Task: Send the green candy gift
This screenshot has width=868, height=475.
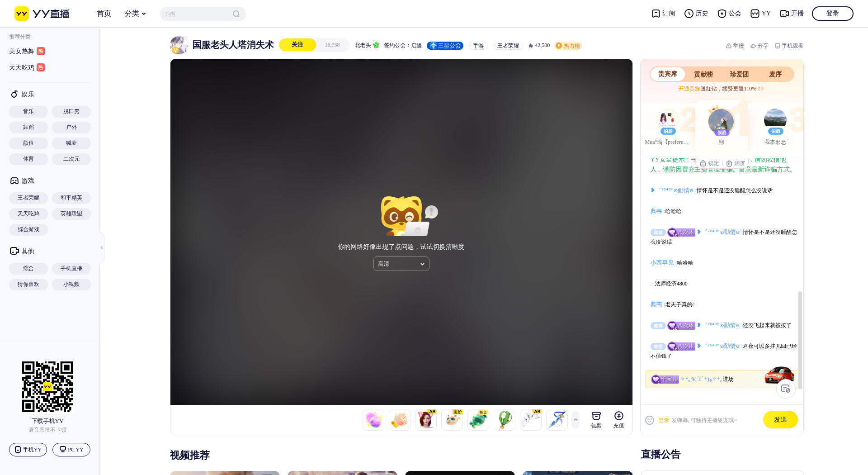Action: pos(478,420)
